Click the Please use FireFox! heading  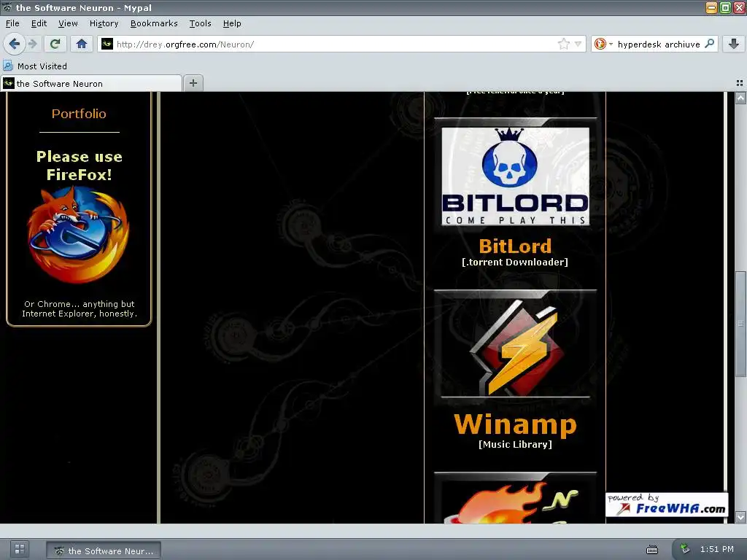[x=79, y=166]
